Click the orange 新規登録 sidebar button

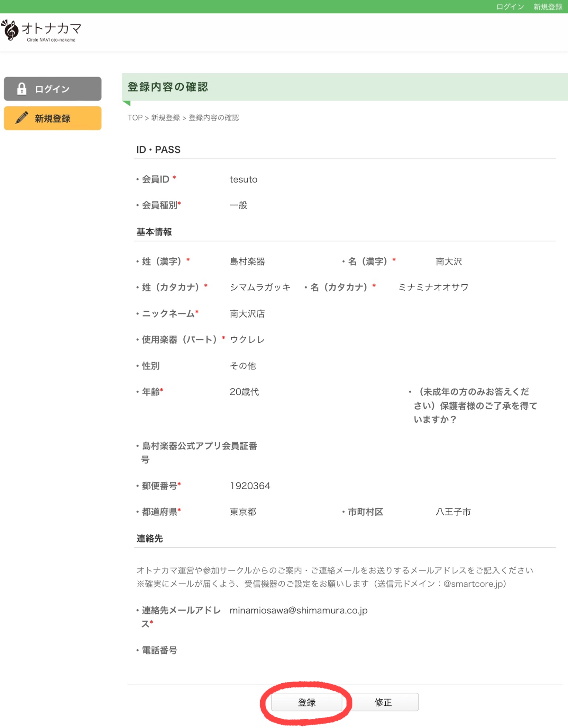(x=53, y=118)
